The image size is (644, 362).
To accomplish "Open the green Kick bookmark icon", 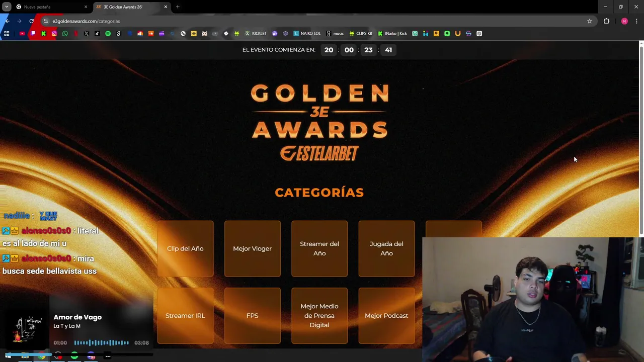I will coord(43,34).
